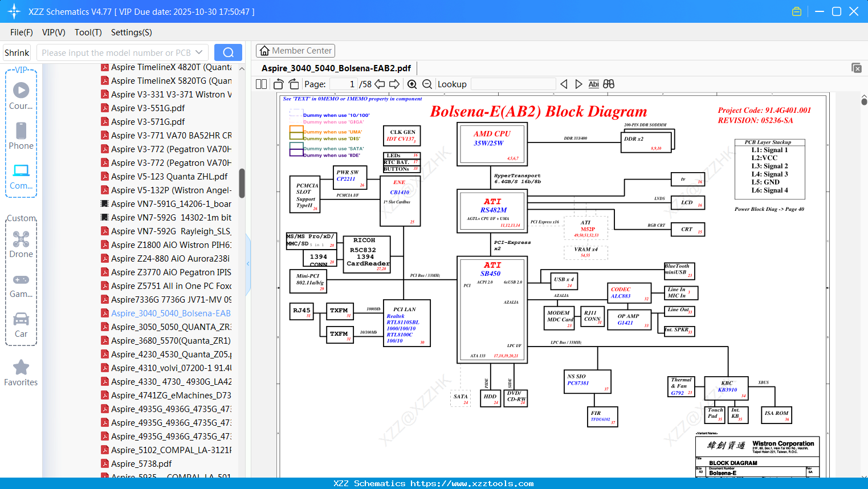Image resolution: width=868 pixels, height=489 pixels.
Task: Click the blue search button
Action: 228,52
